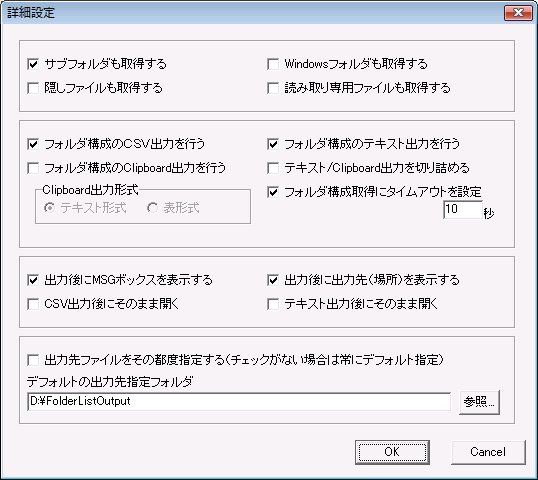Enable 隠しファイルも取得する checkbox

(33, 88)
